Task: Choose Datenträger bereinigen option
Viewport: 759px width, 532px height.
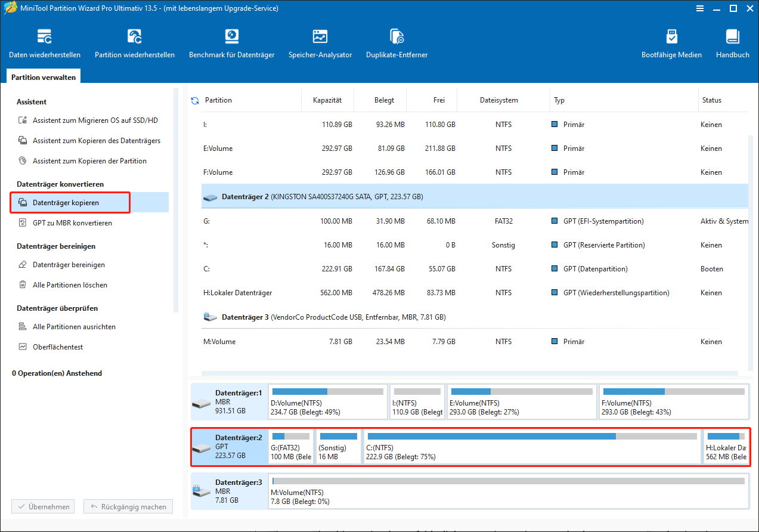Action: click(x=69, y=264)
